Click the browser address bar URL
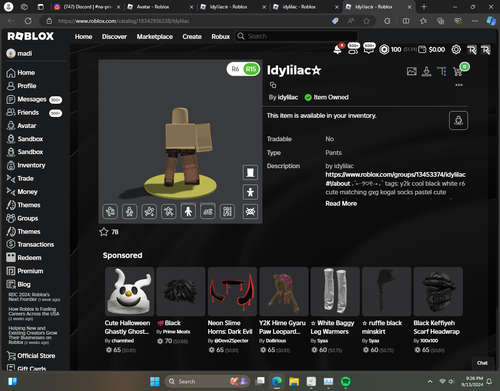This screenshot has width=500, height=391. click(123, 21)
